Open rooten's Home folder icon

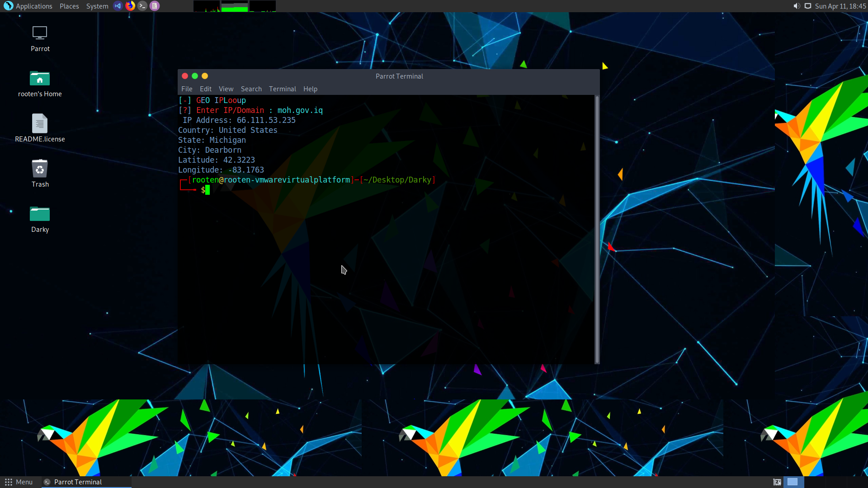[x=40, y=79]
